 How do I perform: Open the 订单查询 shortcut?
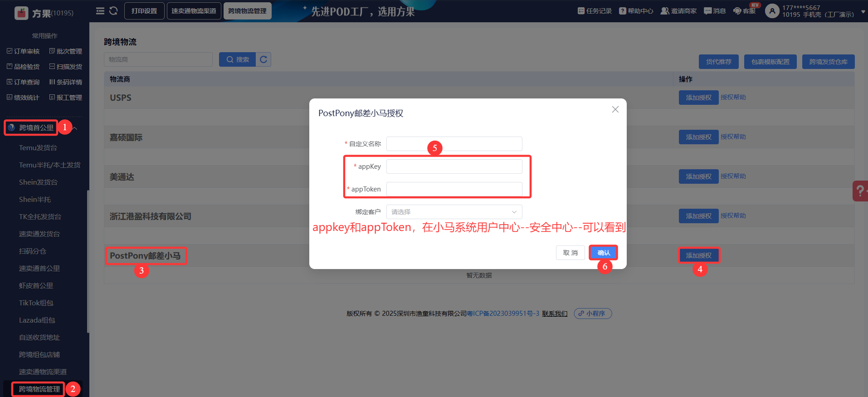[23, 82]
